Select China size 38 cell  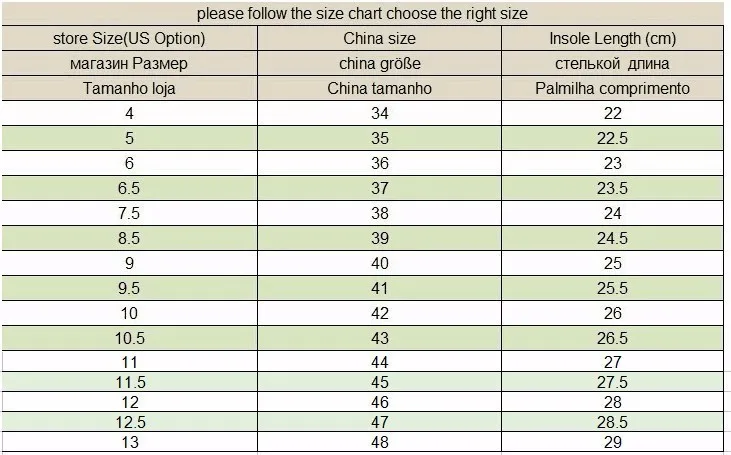(x=379, y=214)
